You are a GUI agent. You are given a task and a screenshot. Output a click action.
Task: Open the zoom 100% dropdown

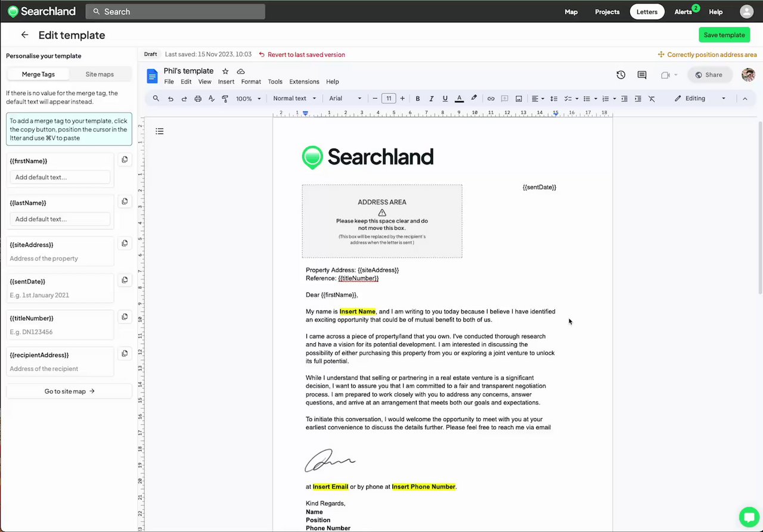pyautogui.click(x=249, y=98)
